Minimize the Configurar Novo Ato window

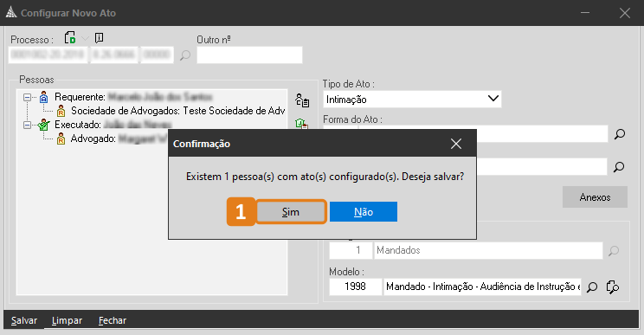pyautogui.click(x=585, y=13)
